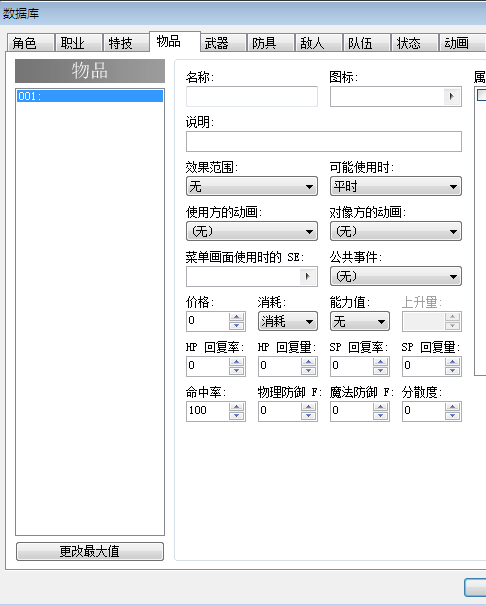The width and height of the screenshot is (486, 605).
Task: Decrease 物理防御 F value
Action: (309, 416)
